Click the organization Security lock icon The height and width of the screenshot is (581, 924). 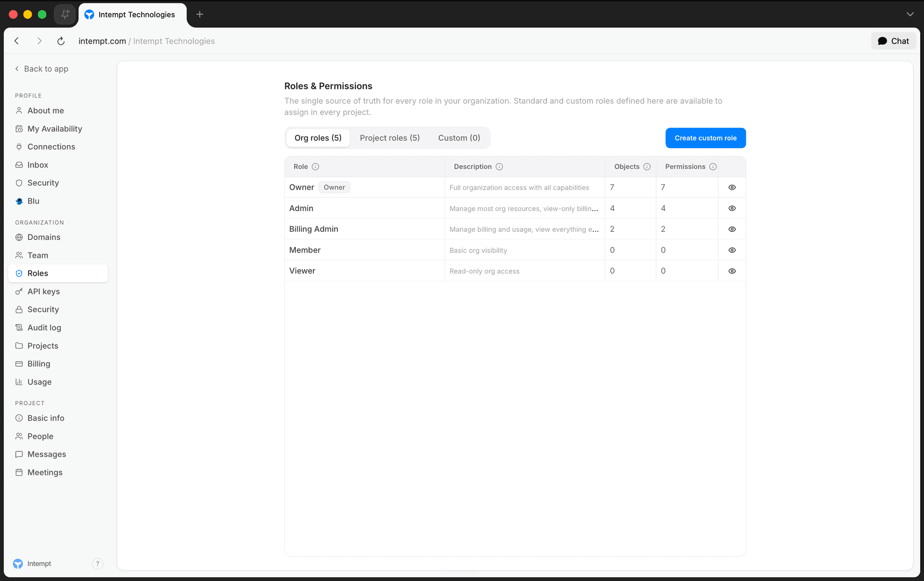pyautogui.click(x=19, y=309)
